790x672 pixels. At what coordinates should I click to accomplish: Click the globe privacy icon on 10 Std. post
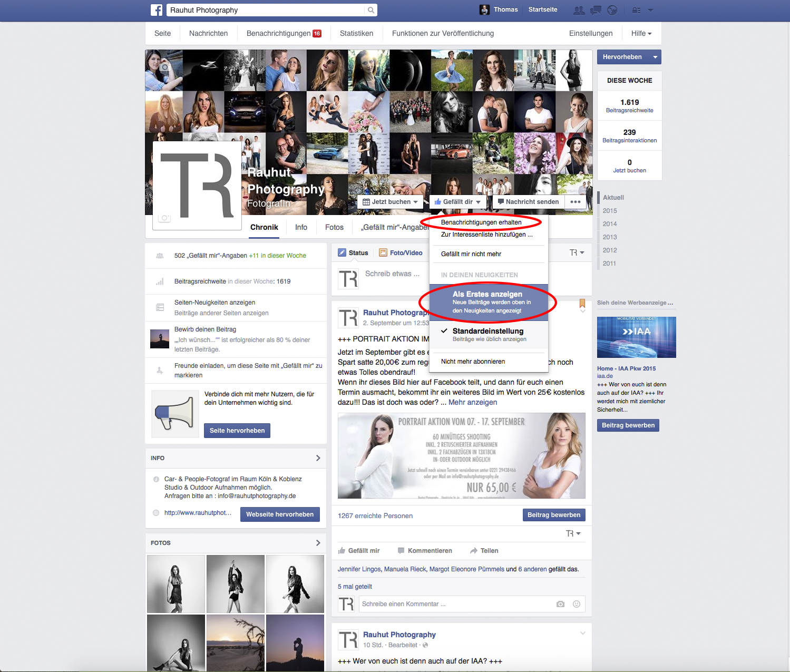tap(425, 645)
